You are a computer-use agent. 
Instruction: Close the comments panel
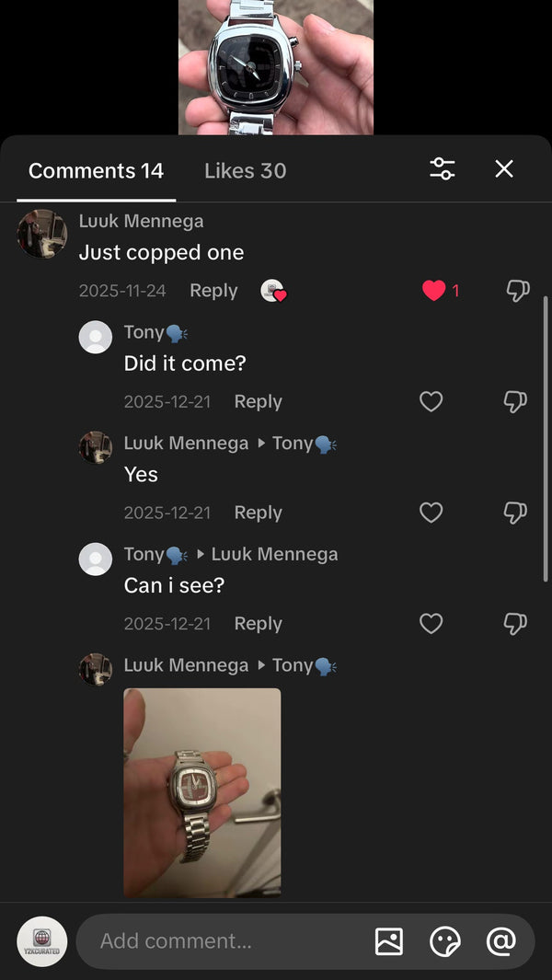coord(504,168)
